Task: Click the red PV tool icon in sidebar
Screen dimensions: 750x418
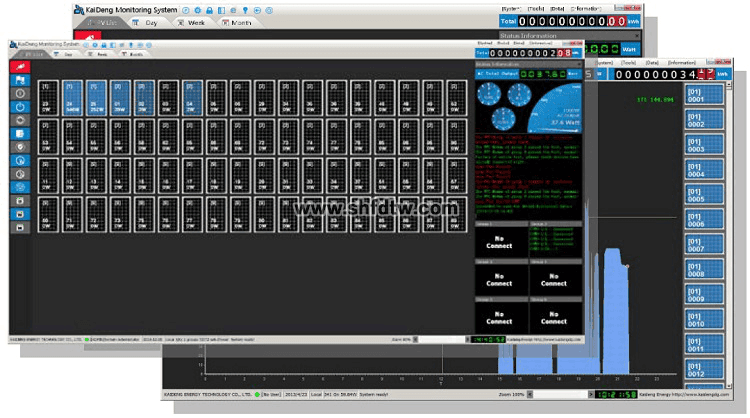Action: (19, 66)
